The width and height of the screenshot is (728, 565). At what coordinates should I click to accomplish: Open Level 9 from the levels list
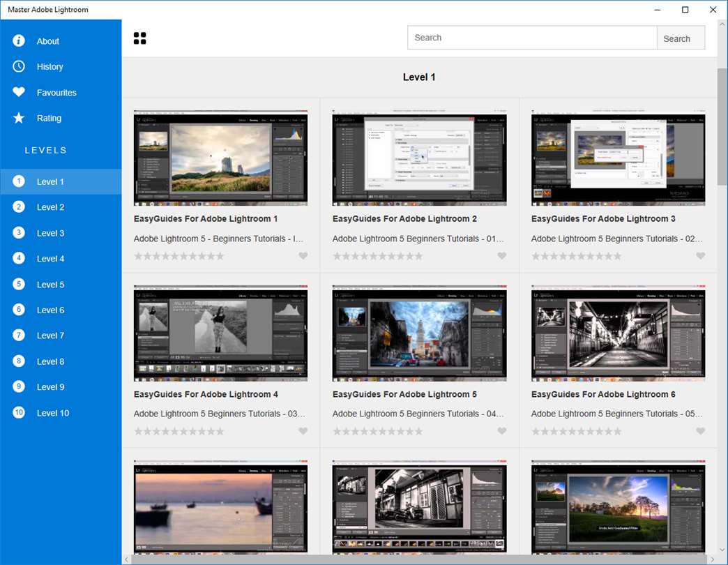point(50,387)
